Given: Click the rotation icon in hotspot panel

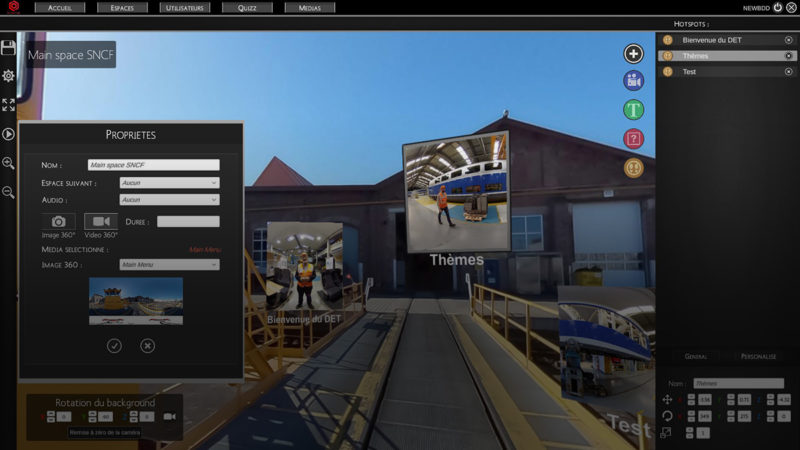Looking at the screenshot, I should point(667,416).
